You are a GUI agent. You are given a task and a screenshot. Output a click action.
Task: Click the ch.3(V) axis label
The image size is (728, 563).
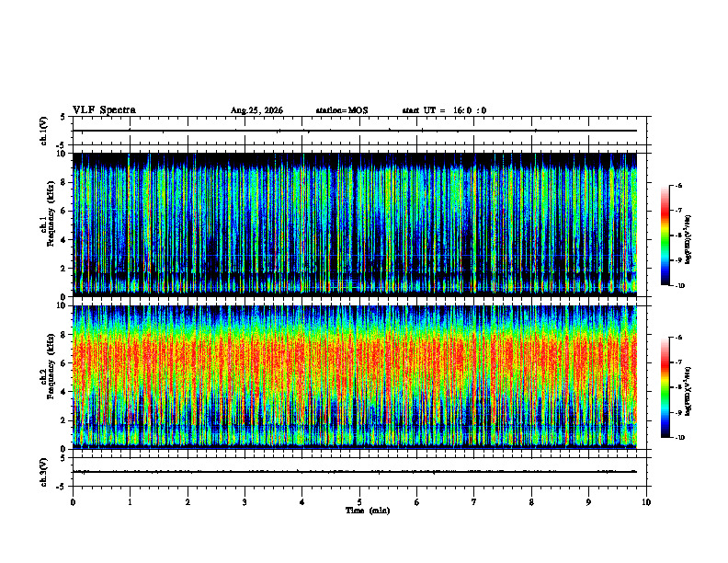click(x=44, y=472)
